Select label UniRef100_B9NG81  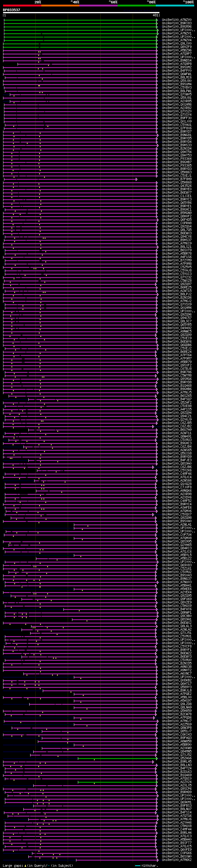point(176,135)
